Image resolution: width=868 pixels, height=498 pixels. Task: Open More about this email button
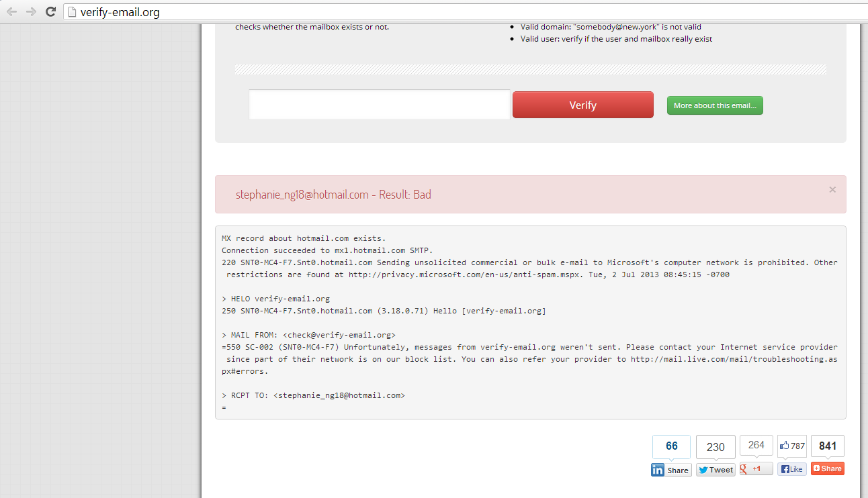click(715, 105)
